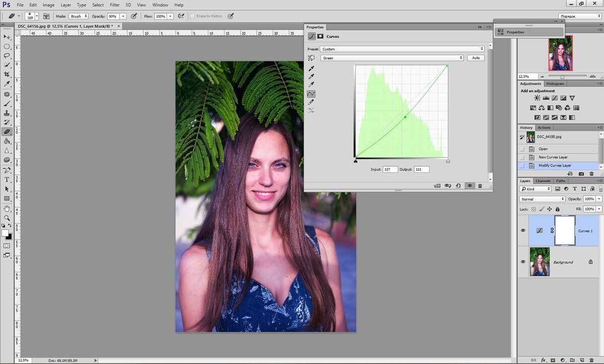Add a Brightness/Contrast adjustment
The width and height of the screenshot is (604, 364).
pos(538,98)
